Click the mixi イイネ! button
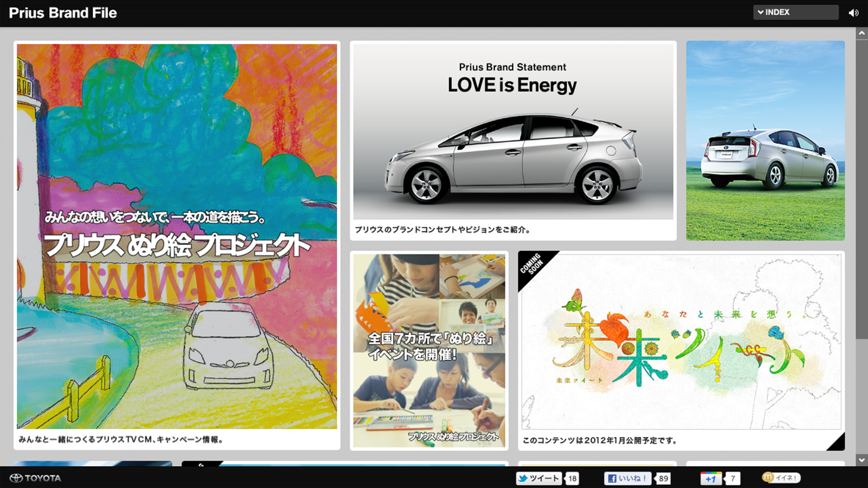This screenshot has height=488, width=868. click(781, 478)
